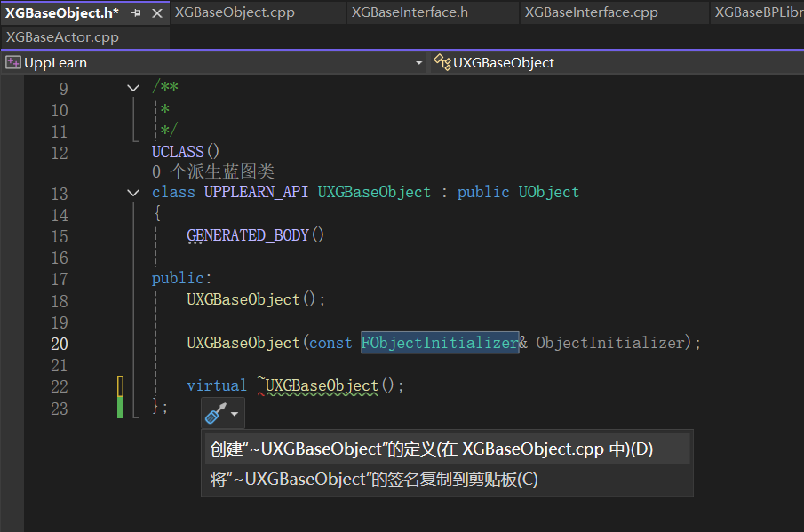Click the ObjectInitializer parameter name

point(610,342)
